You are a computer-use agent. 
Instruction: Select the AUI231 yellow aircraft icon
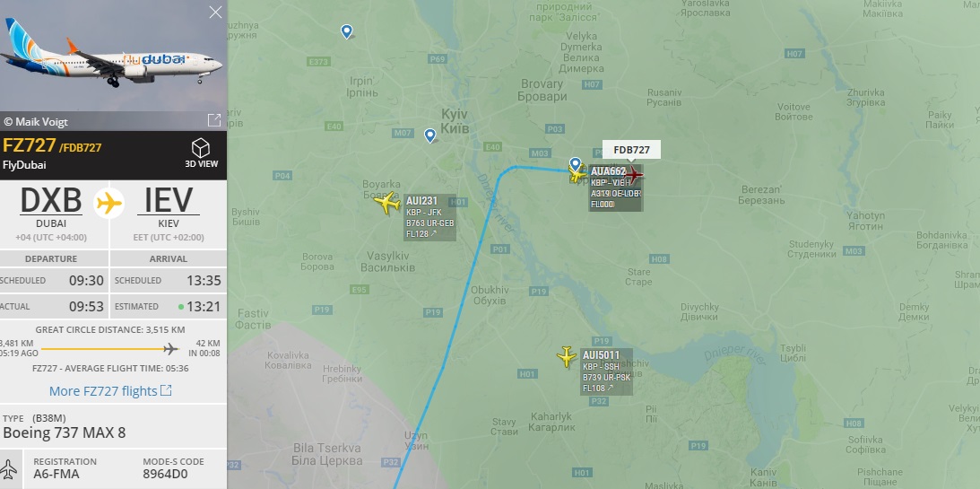click(386, 203)
